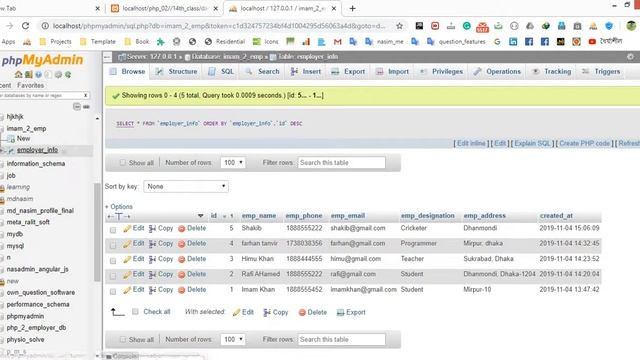Open upper Number of rows dropdown
Screen dimensions: 640x360
tap(233, 162)
